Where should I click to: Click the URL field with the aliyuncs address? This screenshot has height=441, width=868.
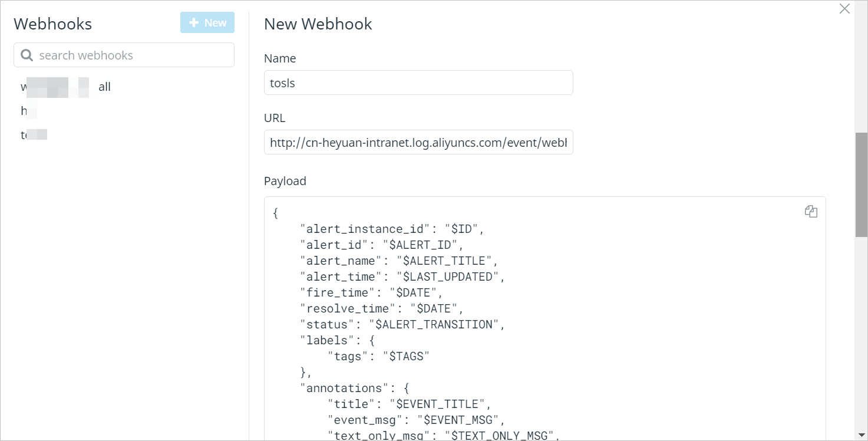tap(418, 142)
